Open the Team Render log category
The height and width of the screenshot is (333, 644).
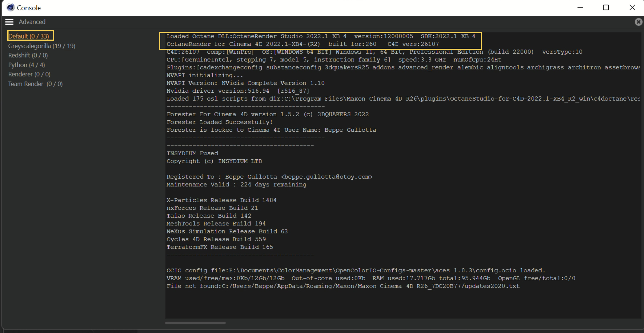[x=35, y=84]
